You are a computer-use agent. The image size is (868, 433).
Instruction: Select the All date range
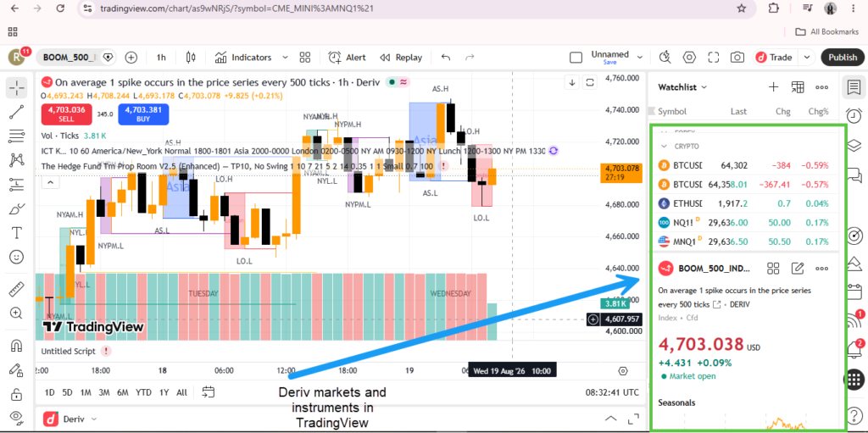181,392
